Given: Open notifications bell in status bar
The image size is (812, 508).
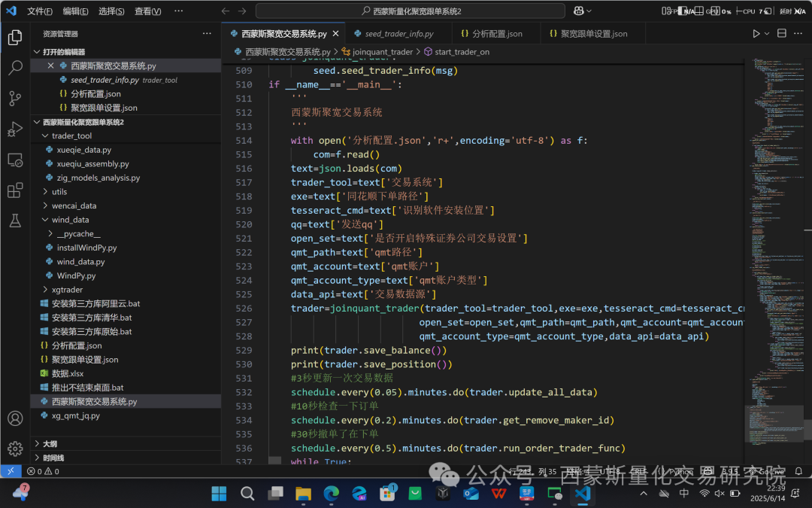Looking at the screenshot, I should pos(798,471).
